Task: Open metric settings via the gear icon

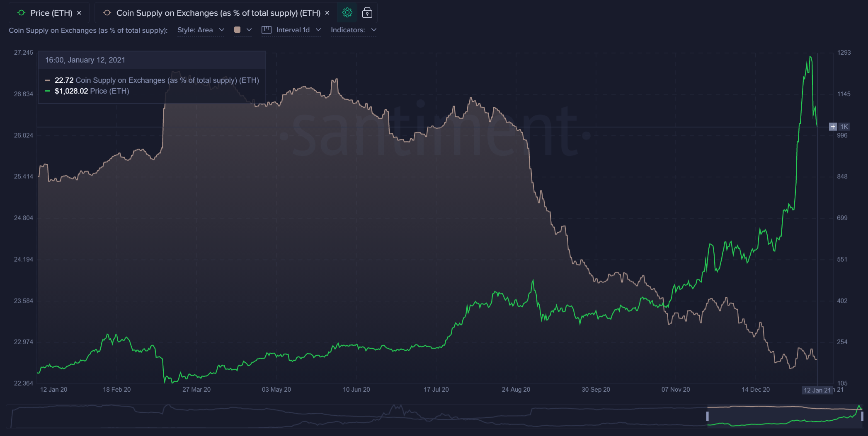Action: [347, 13]
